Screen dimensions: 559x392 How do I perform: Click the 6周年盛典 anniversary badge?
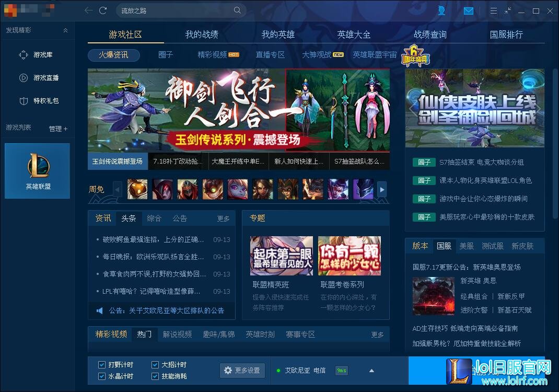[x=415, y=56]
